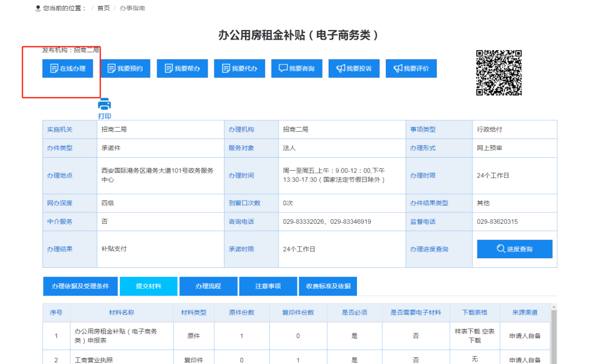Click the 办理进度查询 label

[x=429, y=249]
